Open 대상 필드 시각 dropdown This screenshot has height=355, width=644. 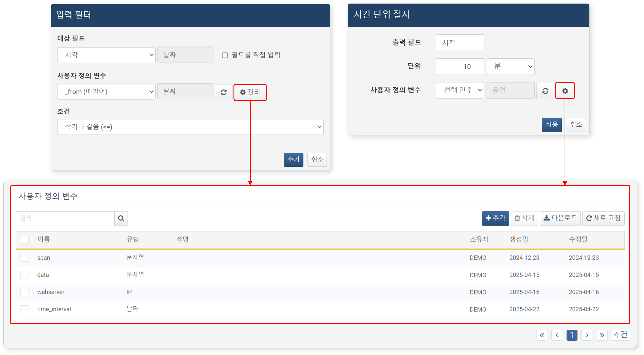(x=106, y=55)
